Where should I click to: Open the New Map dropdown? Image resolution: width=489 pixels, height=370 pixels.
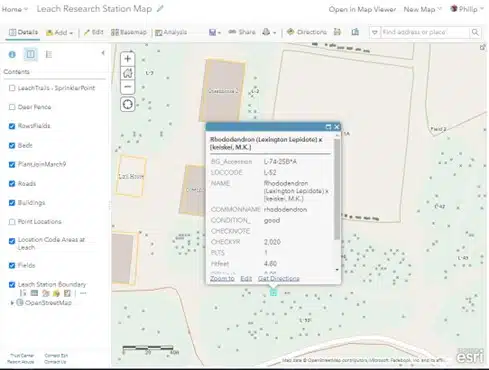(422, 9)
